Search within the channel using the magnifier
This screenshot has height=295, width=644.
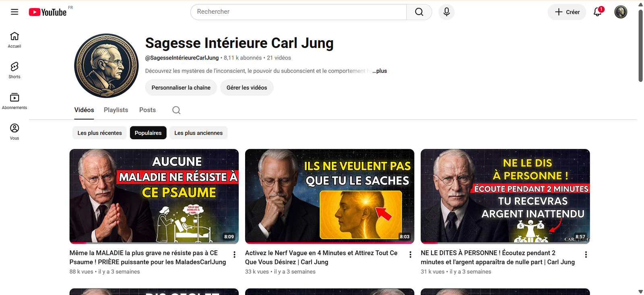pyautogui.click(x=176, y=110)
